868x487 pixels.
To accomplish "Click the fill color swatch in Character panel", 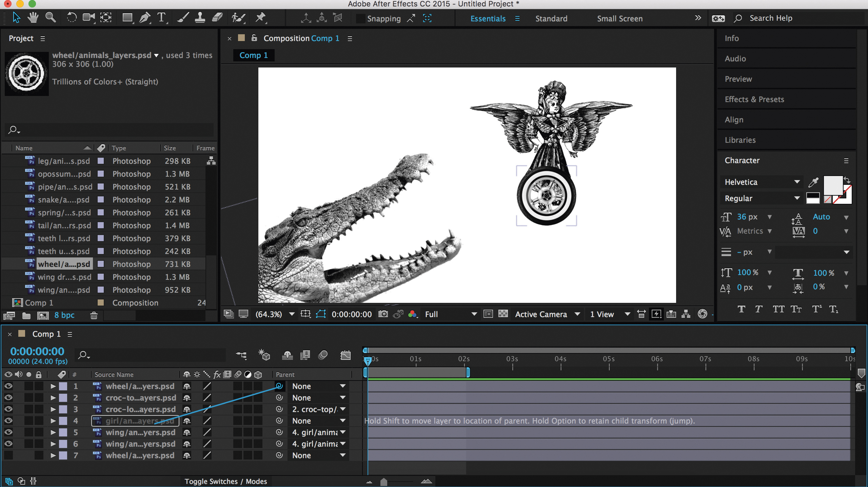I will 833,185.
